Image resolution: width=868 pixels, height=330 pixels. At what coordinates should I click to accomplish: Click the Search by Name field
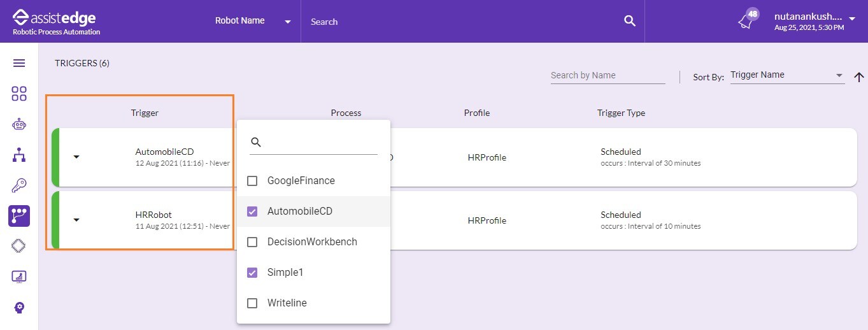pos(607,76)
